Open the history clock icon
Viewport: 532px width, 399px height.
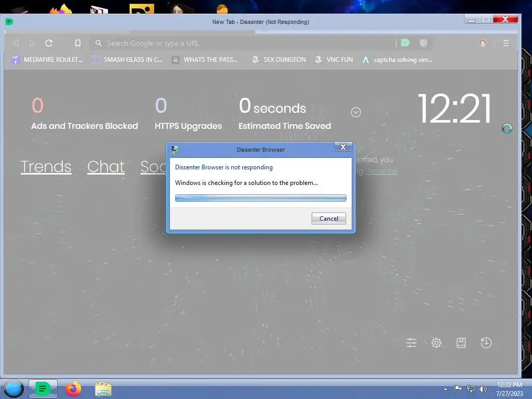pyautogui.click(x=486, y=343)
